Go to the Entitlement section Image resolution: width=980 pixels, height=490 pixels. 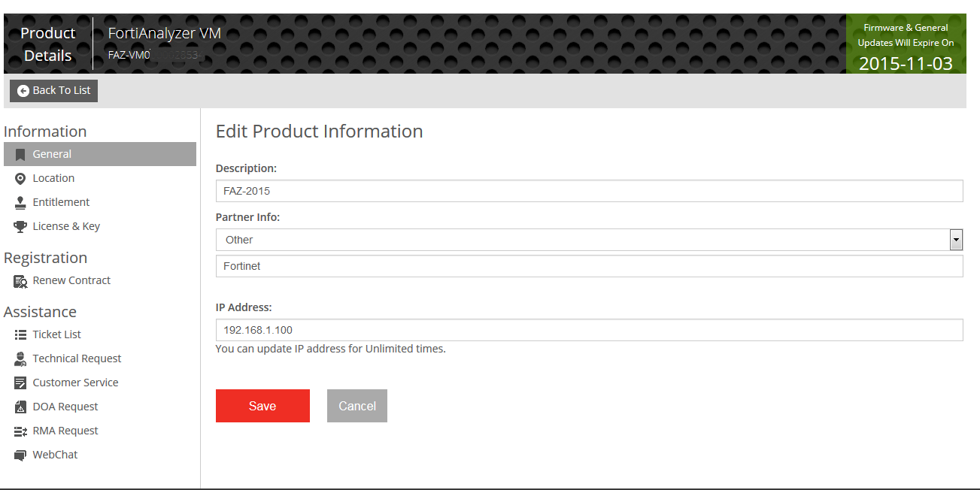coord(61,202)
